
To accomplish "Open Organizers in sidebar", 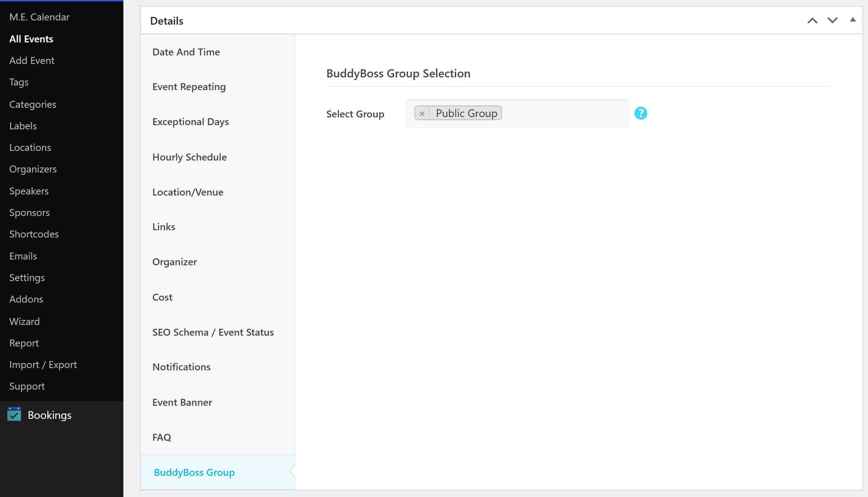I will (33, 169).
